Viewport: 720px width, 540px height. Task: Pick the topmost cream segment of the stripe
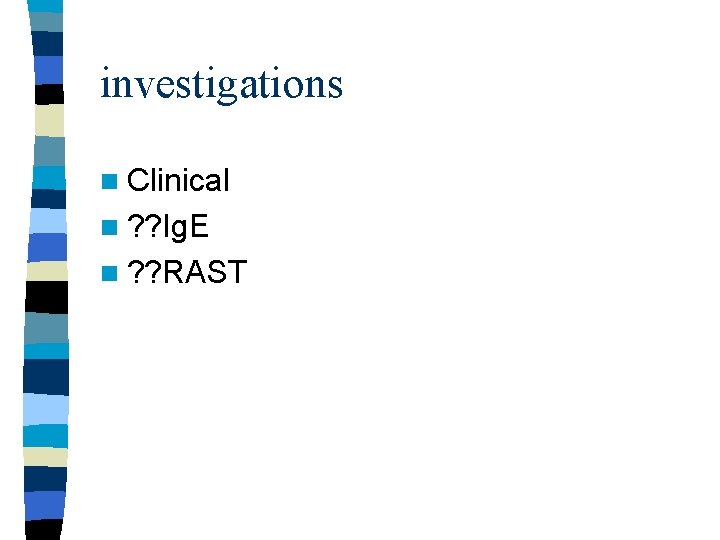click(x=50, y=120)
